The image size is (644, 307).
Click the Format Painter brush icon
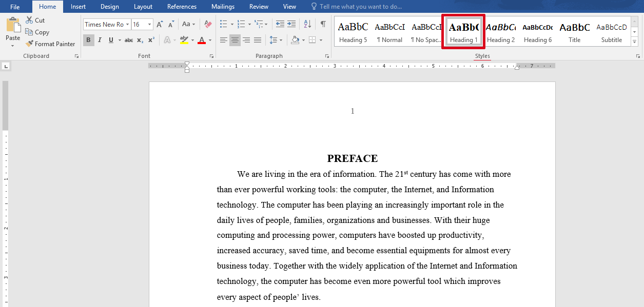tap(29, 44)
